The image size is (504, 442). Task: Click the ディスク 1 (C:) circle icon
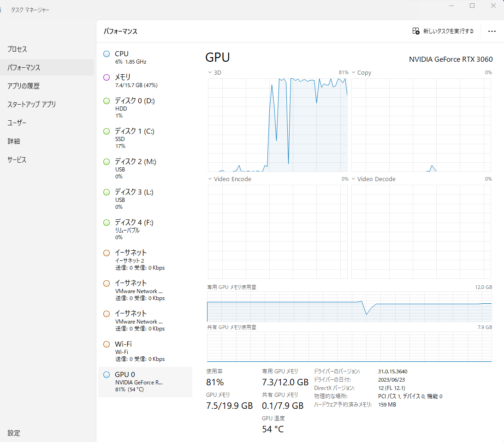(x=107, y=131)
